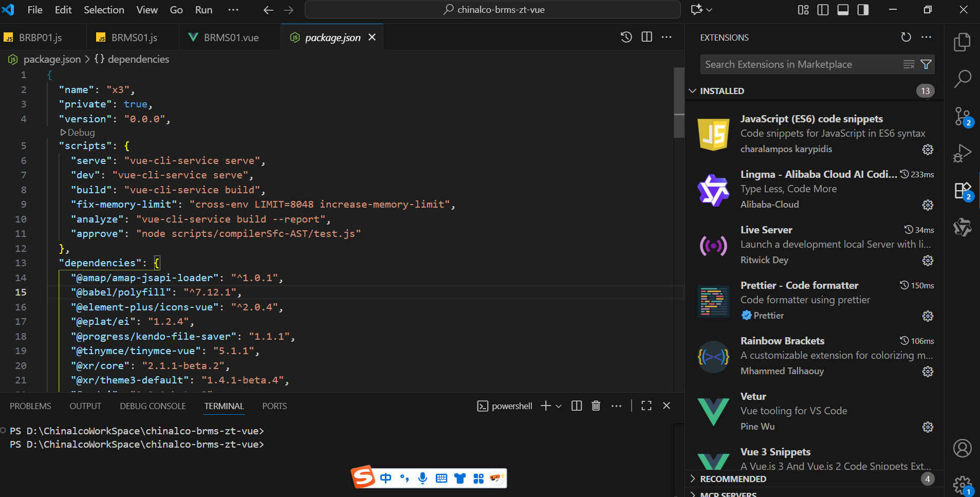Click the dependencies breadcrumb item
Screen dimensions: 980x497
pyautogui.click(x=138, y=59)
